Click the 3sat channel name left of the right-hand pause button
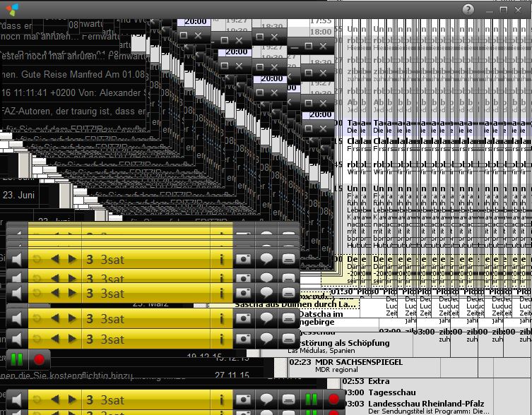Image resolution: width=532 pixels, height=415 pixels. pos(112,400)
